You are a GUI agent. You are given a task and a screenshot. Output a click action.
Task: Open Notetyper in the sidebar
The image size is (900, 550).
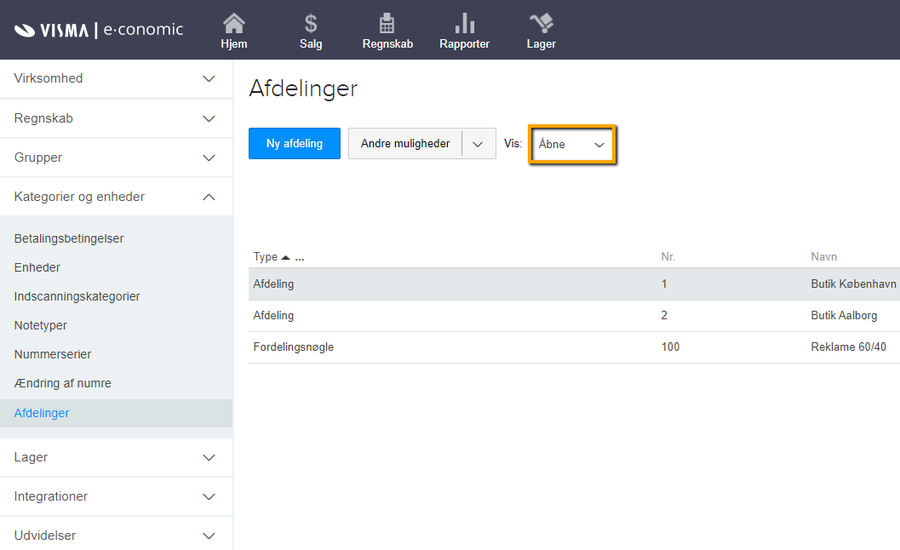(40, 326)
